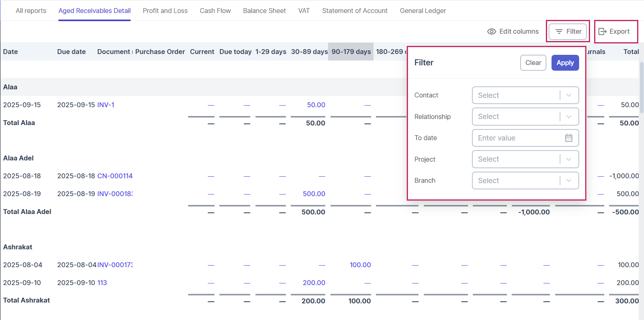The width and height of the screenshot is (644, 320).
Task: Open the Cash Flow report tab
Action: (215, 11)
